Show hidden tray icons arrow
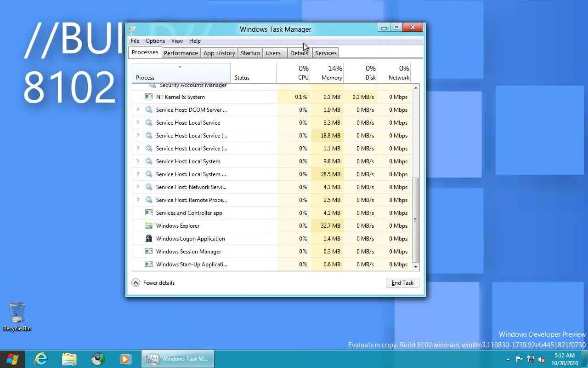The height and width of the screenshot is (368, 588). tap(508, 359)
